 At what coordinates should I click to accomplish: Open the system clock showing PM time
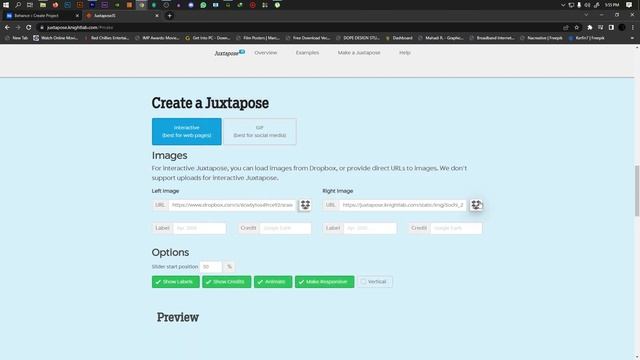pyautogui.click(x=612, y=5)
